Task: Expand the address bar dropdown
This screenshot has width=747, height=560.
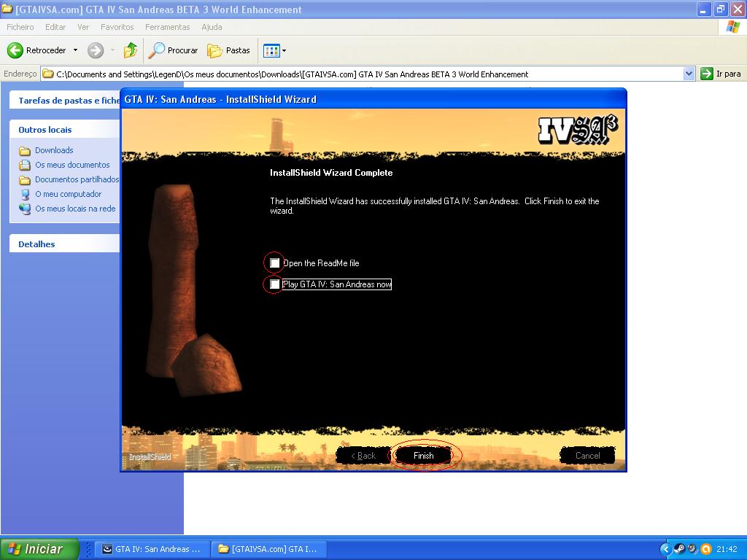Action: point(689,74)
